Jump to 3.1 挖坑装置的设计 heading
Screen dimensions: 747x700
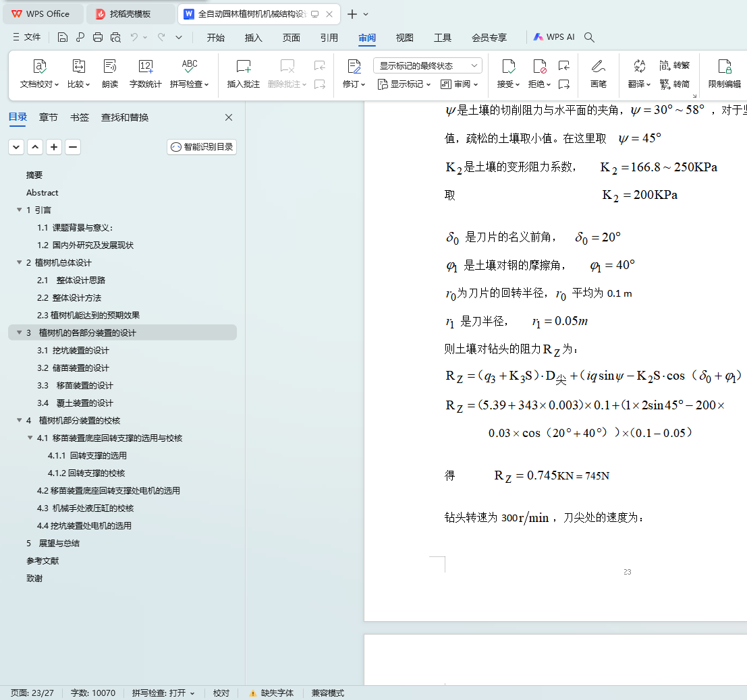click(x=74, y=350)
